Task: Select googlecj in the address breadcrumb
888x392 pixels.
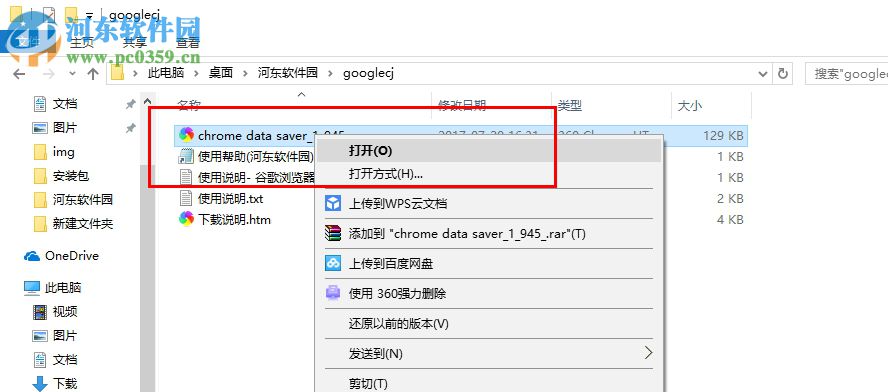Action: pos(368,73)
